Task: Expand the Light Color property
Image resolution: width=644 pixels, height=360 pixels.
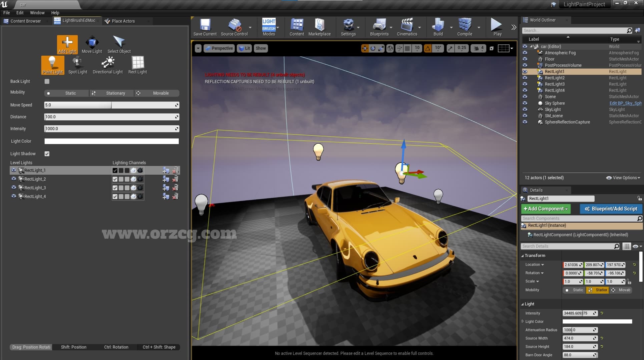Action: pos(523,321)
